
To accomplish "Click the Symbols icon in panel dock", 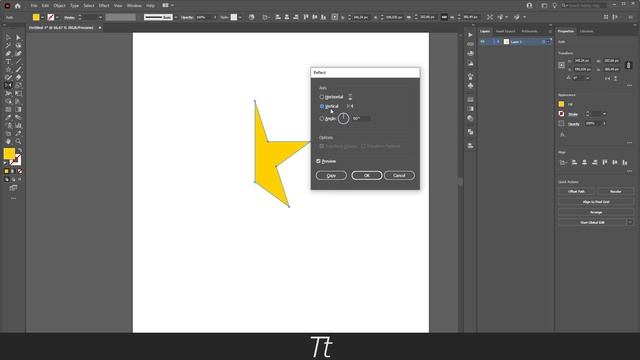I will 470,86.
